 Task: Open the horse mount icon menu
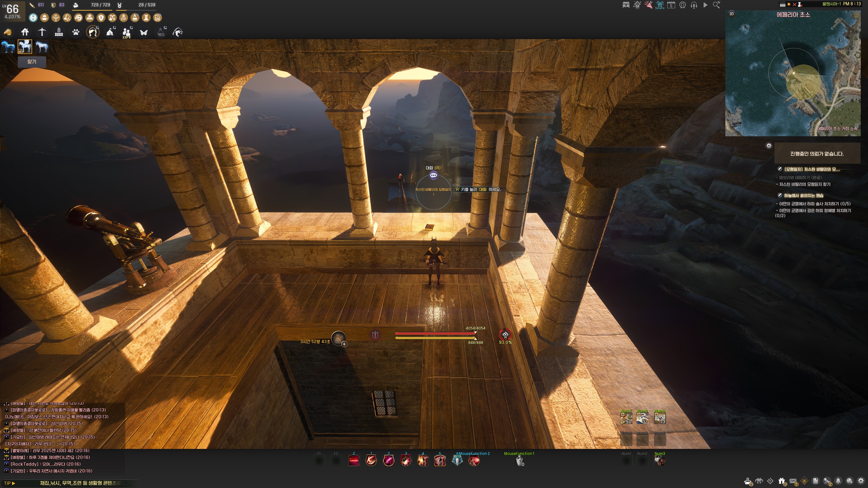(8, 32)
